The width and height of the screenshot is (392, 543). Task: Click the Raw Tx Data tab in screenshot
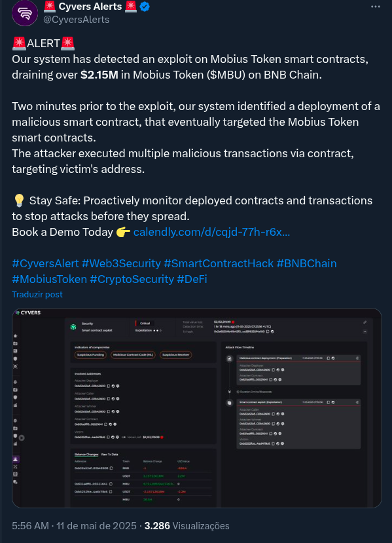[110, 455]
